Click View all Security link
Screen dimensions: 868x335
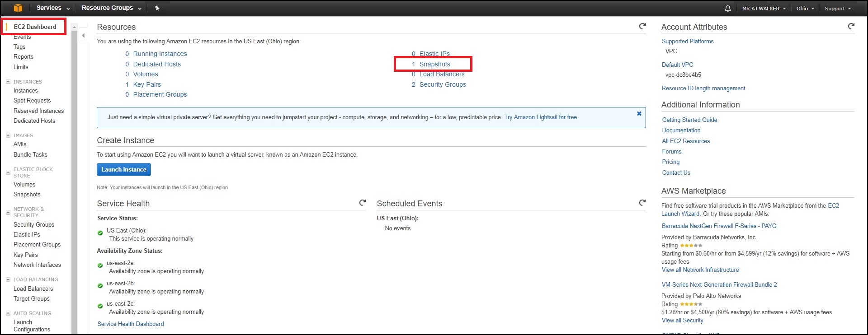[x=682, y=321]
